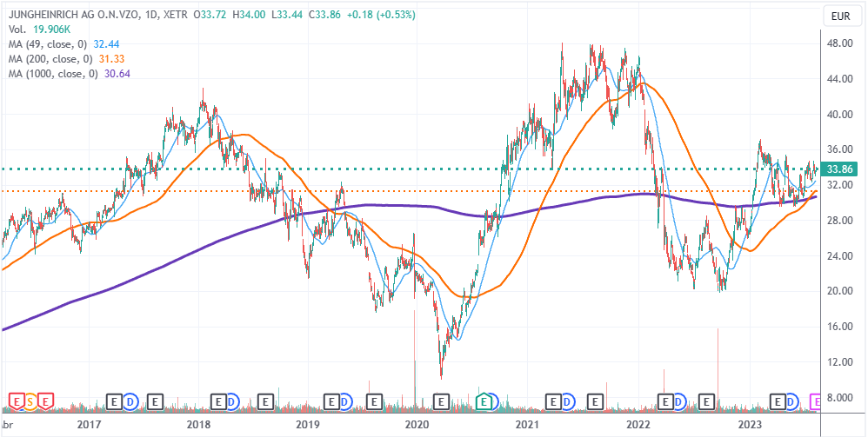
Task: Click the 31.33 MA 200 value
Action: pyautogui.click(x=113, y=58)
